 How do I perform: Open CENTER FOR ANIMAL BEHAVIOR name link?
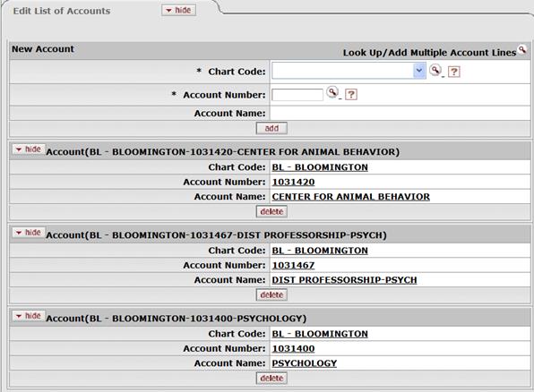[x=351, y=197]
